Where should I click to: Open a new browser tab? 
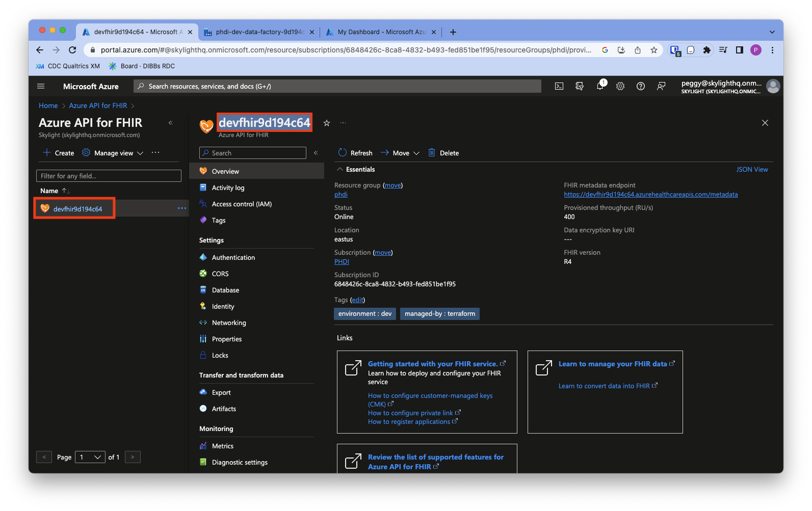[x=453, y=32]
